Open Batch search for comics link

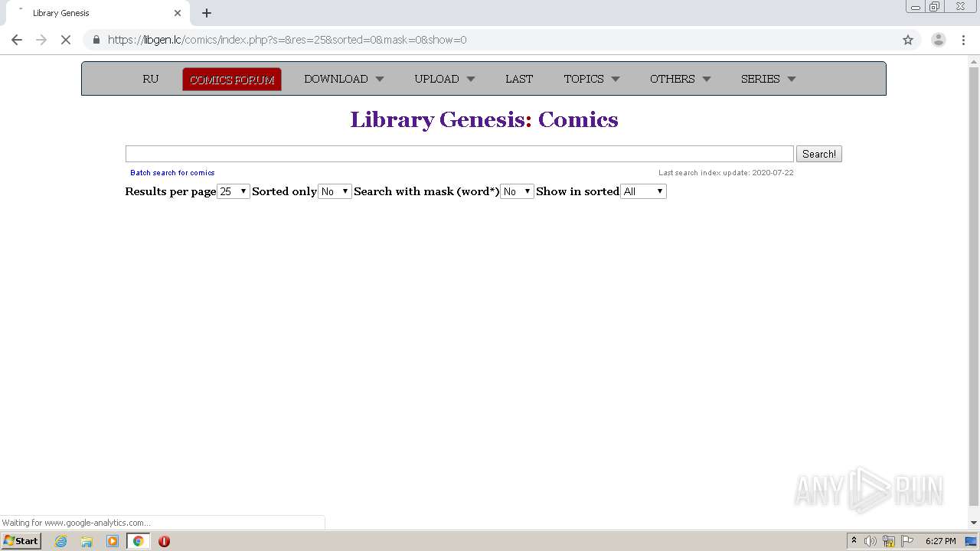172,173
